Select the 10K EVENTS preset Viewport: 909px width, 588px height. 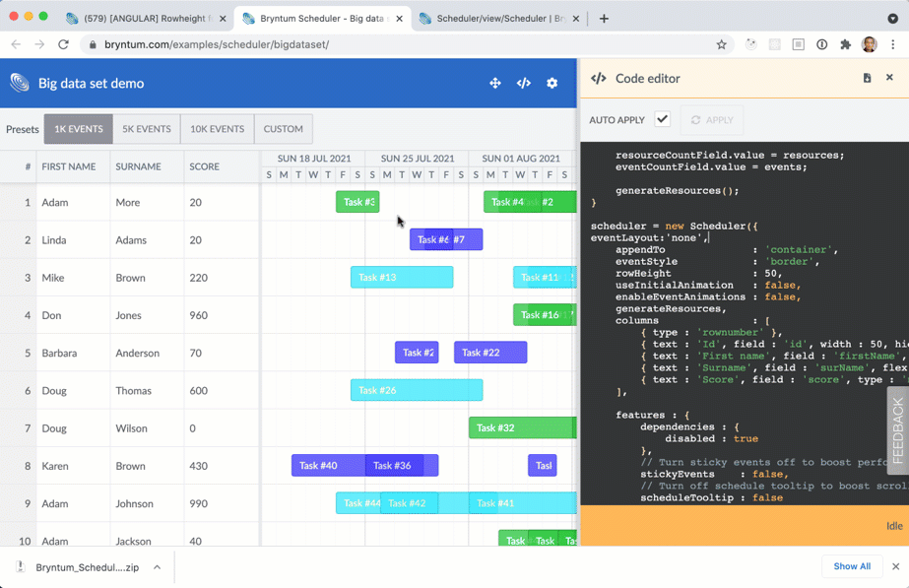click(216, 128)
